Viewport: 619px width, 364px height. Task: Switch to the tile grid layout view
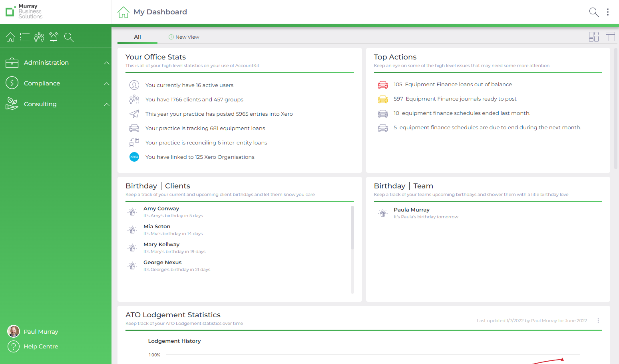[x=594, y=37]
